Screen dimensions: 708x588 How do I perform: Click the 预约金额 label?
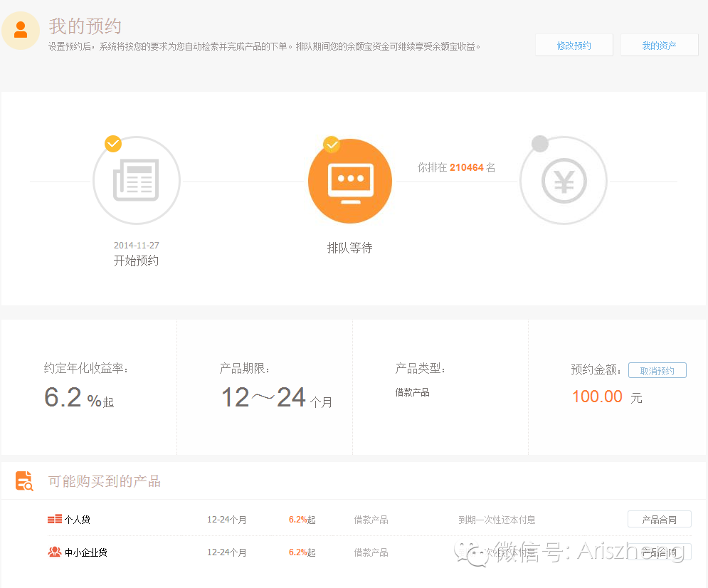(596, 370)
